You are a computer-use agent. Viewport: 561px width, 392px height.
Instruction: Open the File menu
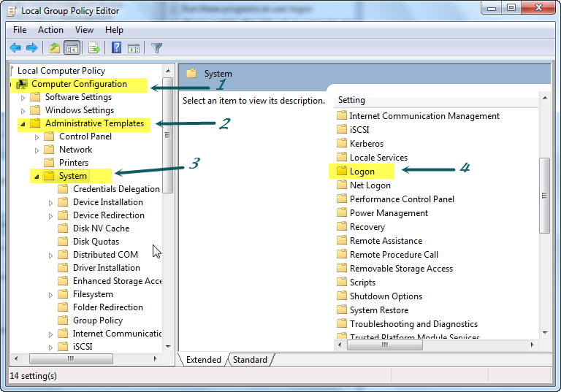point(20,30)
